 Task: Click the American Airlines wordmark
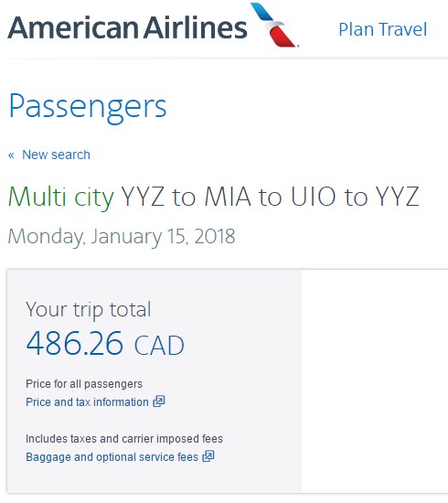pyautogui.click(x=127, y=27)
